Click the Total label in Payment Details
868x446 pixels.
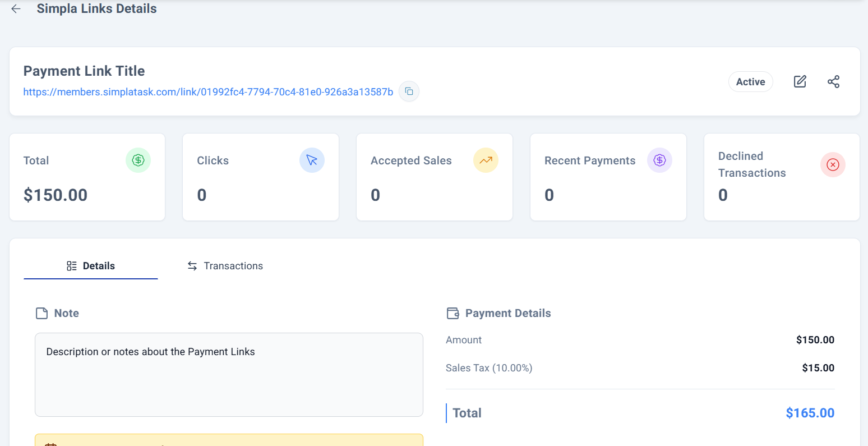tap(467, 413)
